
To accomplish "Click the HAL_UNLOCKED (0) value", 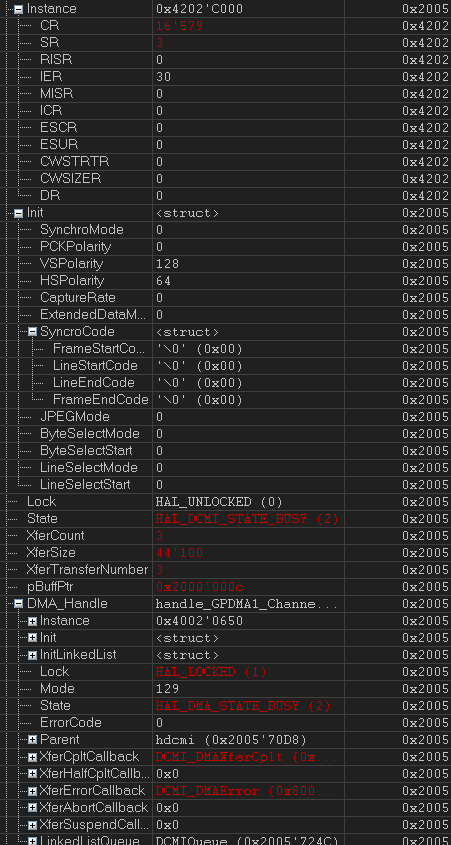I will click(219, 502).
